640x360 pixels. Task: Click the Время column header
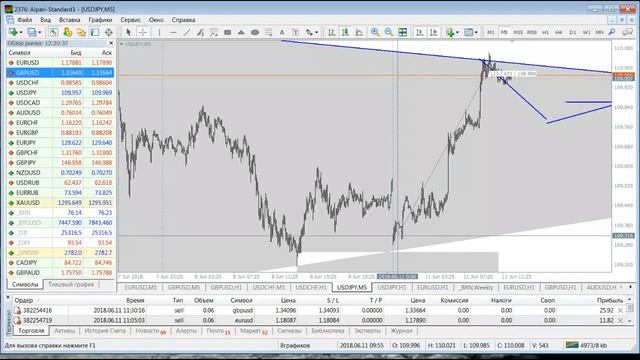[135, 300]
